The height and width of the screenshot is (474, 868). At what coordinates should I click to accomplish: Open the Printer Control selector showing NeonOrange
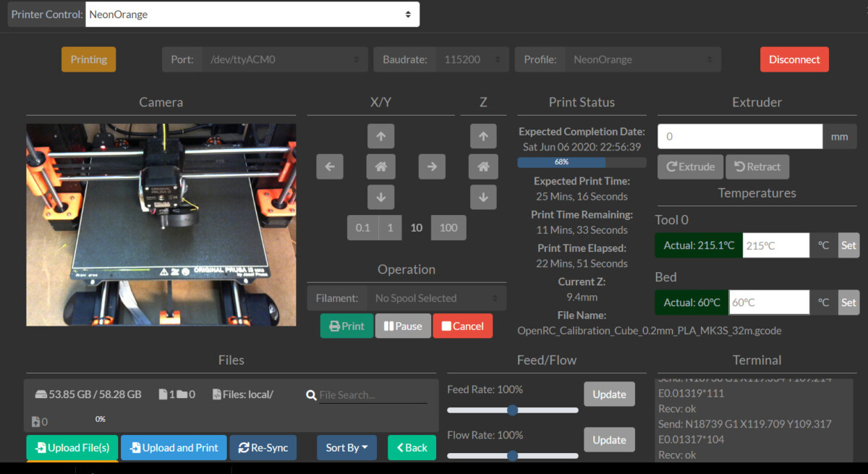tap(252, 14)
